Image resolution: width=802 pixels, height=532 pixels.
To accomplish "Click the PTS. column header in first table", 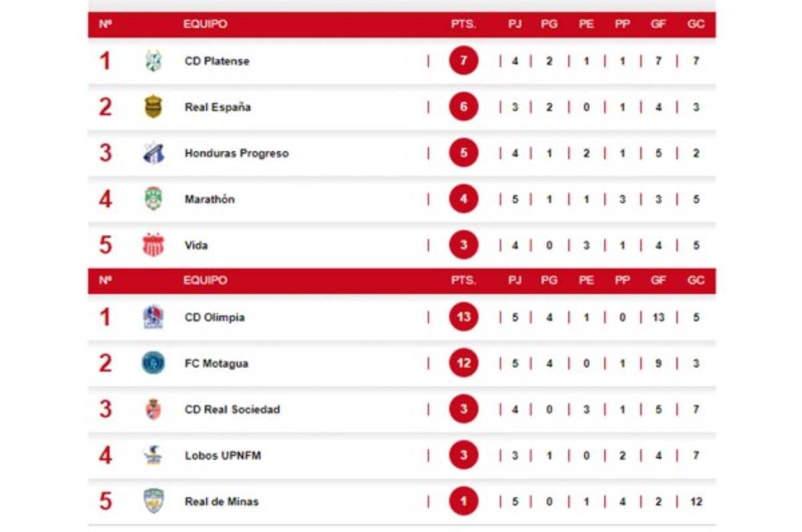I will coord(463,24).
